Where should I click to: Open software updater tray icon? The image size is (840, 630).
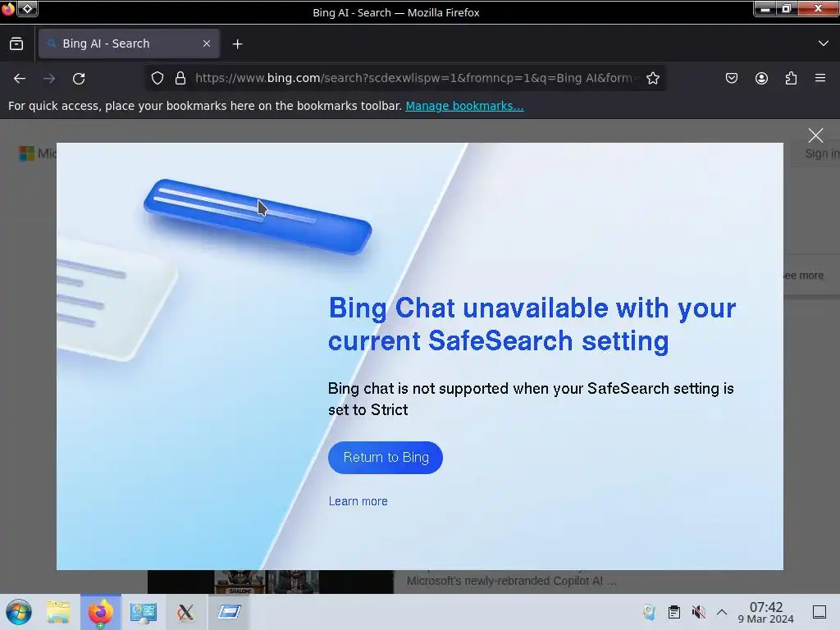click(650, 612)
